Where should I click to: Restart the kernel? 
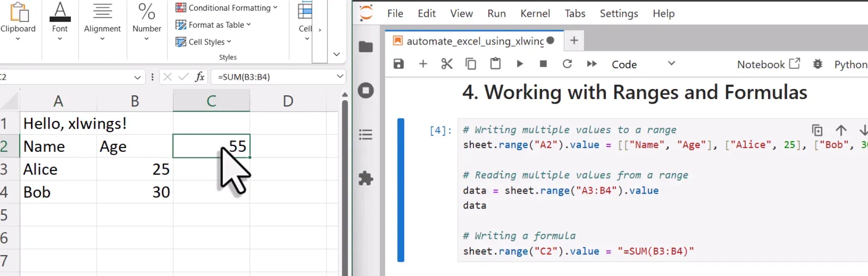[567, 64]
